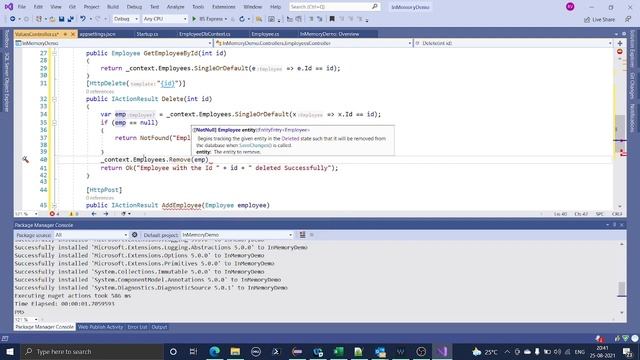
Task: Open the Toolbox side panel
Action: 7,39
